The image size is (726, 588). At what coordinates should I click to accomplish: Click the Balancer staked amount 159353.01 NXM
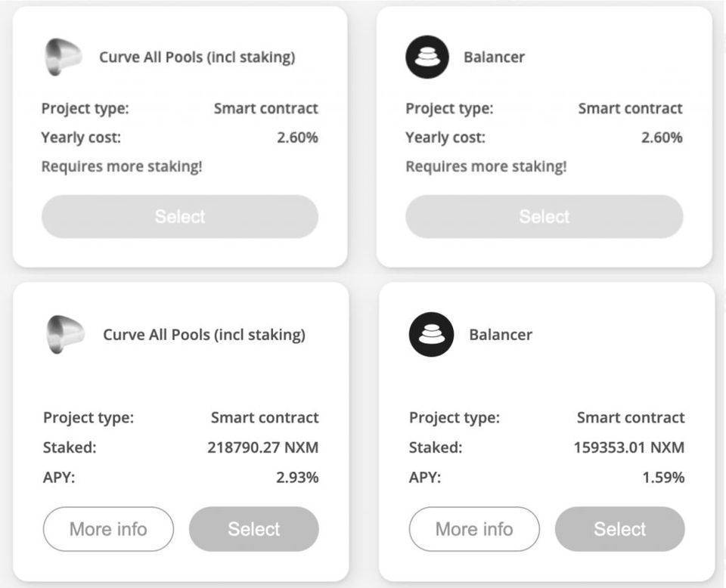pos(628,447)
